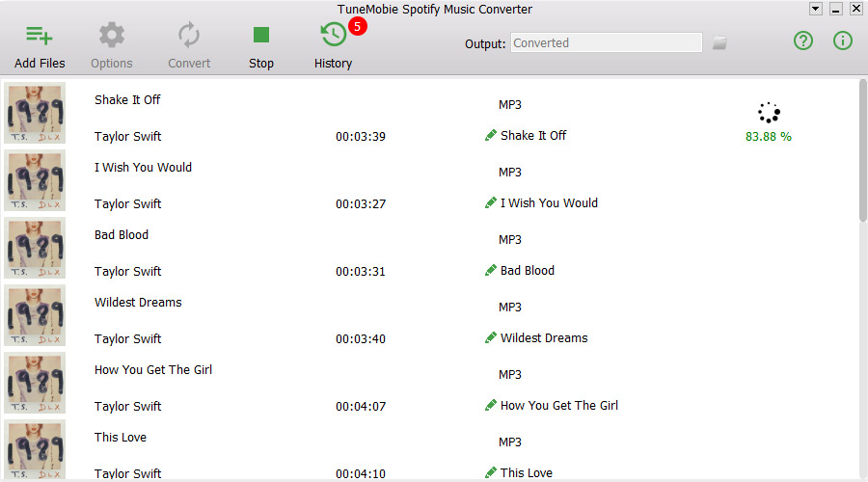The width and height of the screenshot is (868, 482).
Task: Open the History clock icon
Action: coord(334,35)
